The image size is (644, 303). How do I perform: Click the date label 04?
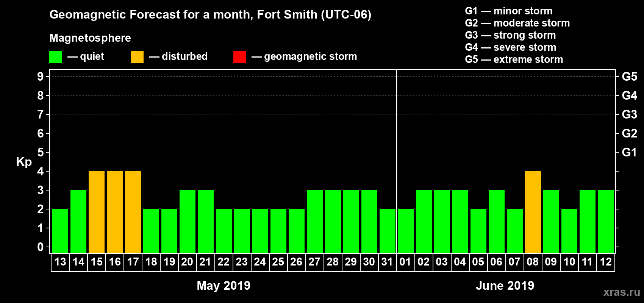(x=460, y=262)
